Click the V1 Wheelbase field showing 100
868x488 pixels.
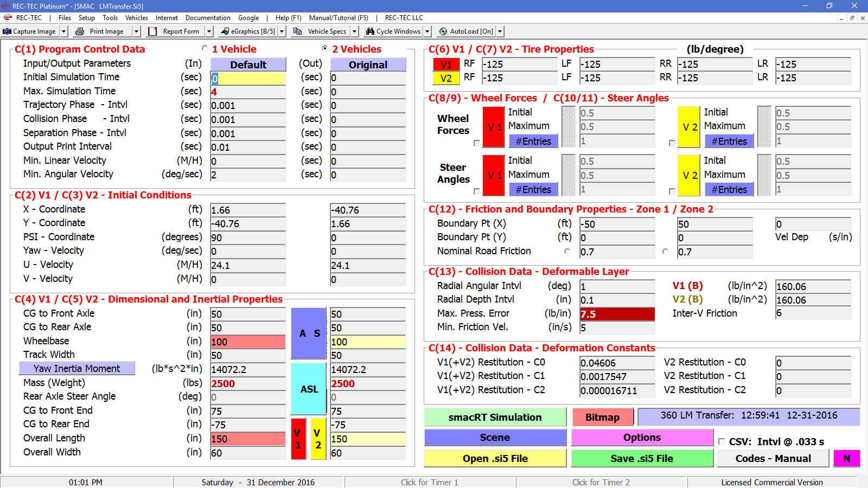[248, 342]
